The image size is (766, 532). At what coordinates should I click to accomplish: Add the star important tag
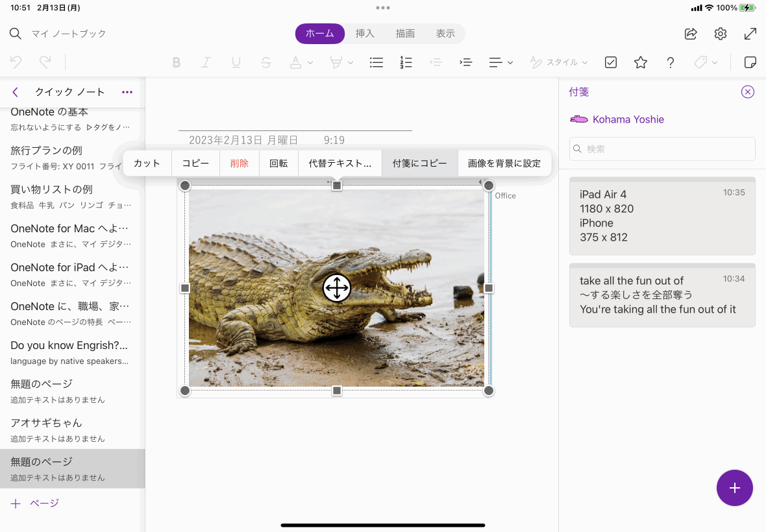641,62
